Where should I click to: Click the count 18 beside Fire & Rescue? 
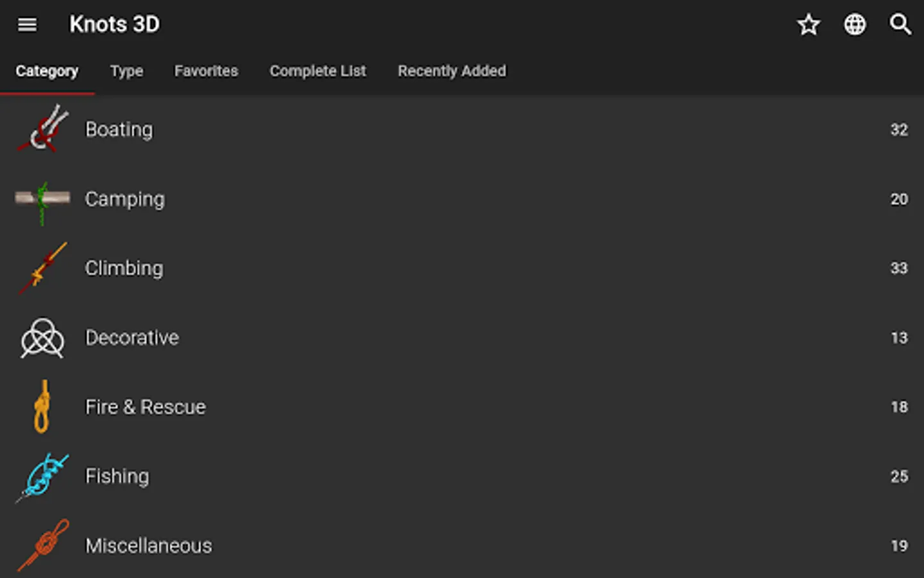(x=899, y=407)
